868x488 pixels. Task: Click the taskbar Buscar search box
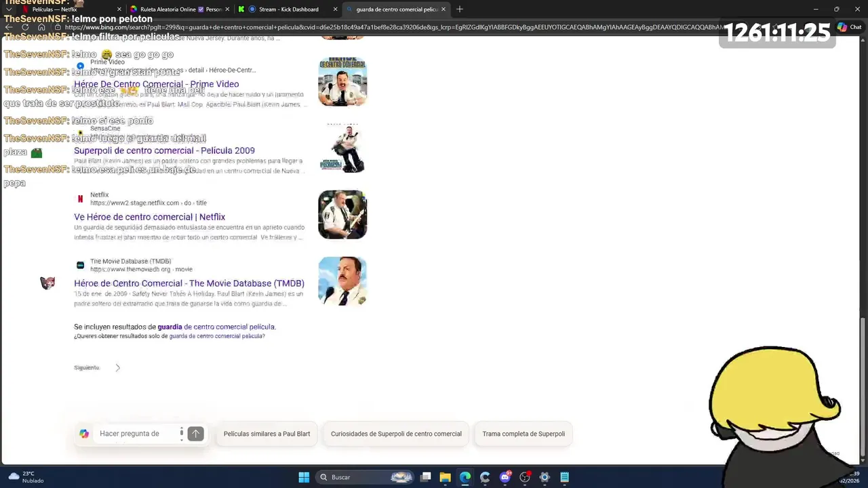(x=366, y=477)
